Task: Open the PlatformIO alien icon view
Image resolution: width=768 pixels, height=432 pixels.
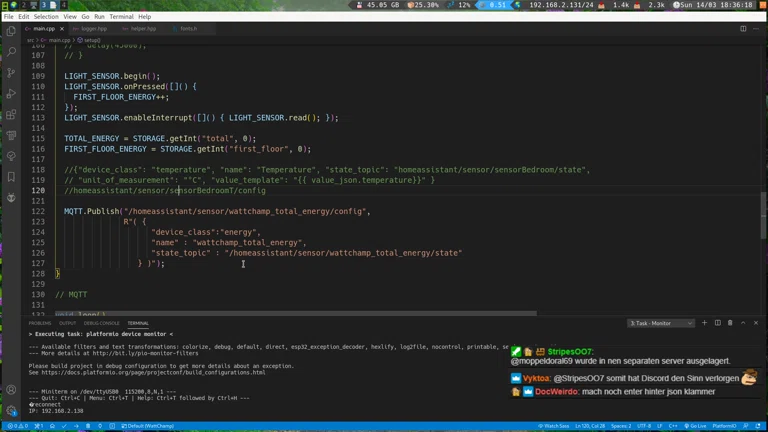Action: point(11,197)
